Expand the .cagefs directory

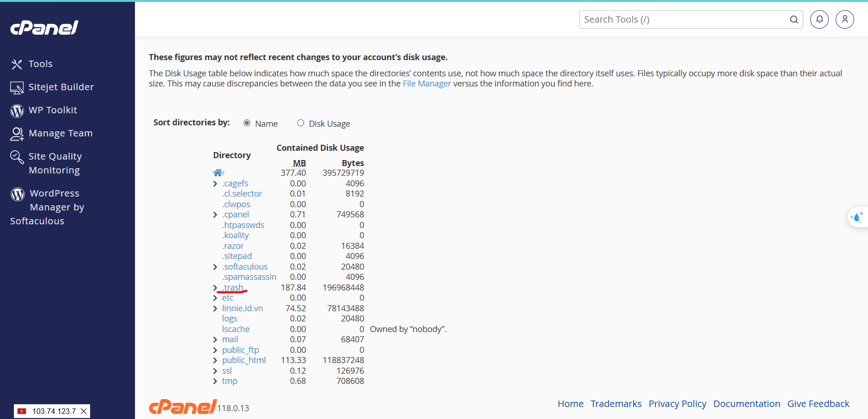(215, 184)
